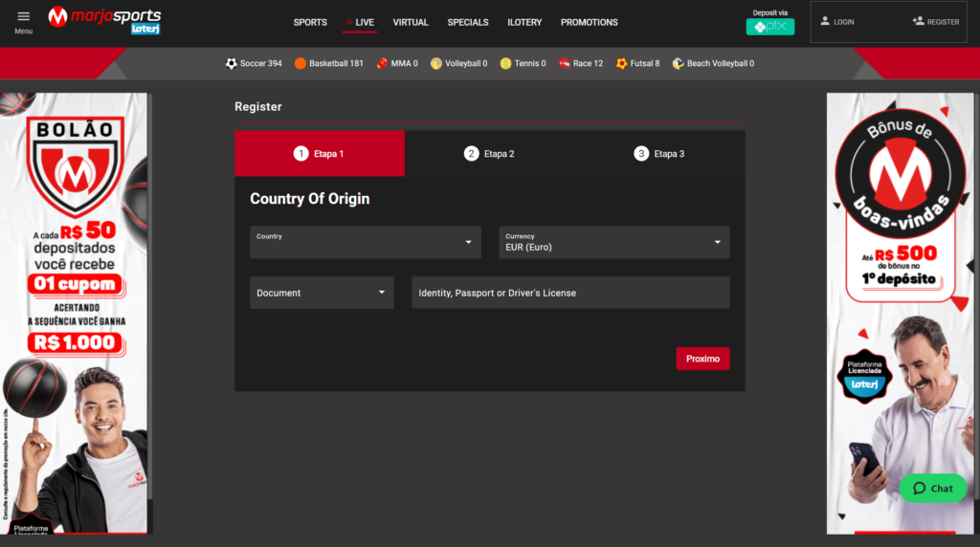This screenshot has height=547, width=980.
Task: Click the MMA 0 label
Action: click(405, 63)
